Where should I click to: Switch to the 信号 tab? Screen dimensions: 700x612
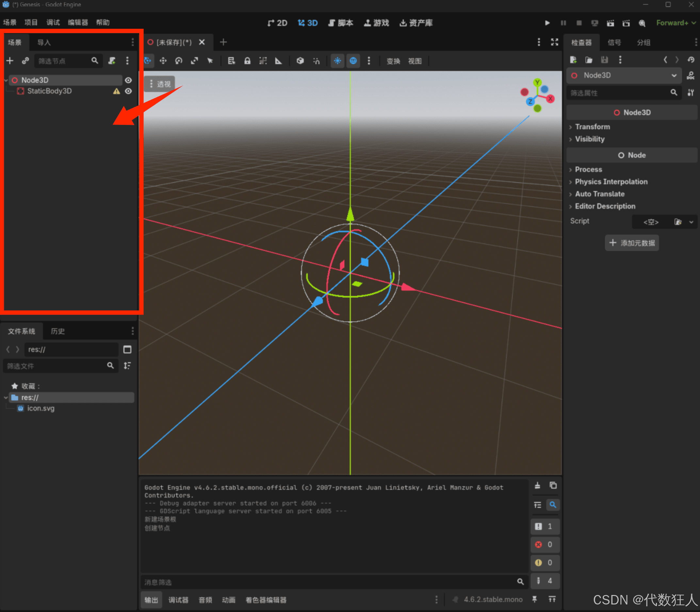coord(614,42)
